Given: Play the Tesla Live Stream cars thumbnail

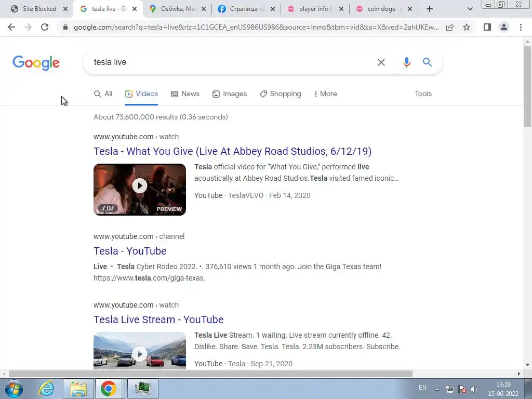Looking at the screenshot, I should coord(140,351).
